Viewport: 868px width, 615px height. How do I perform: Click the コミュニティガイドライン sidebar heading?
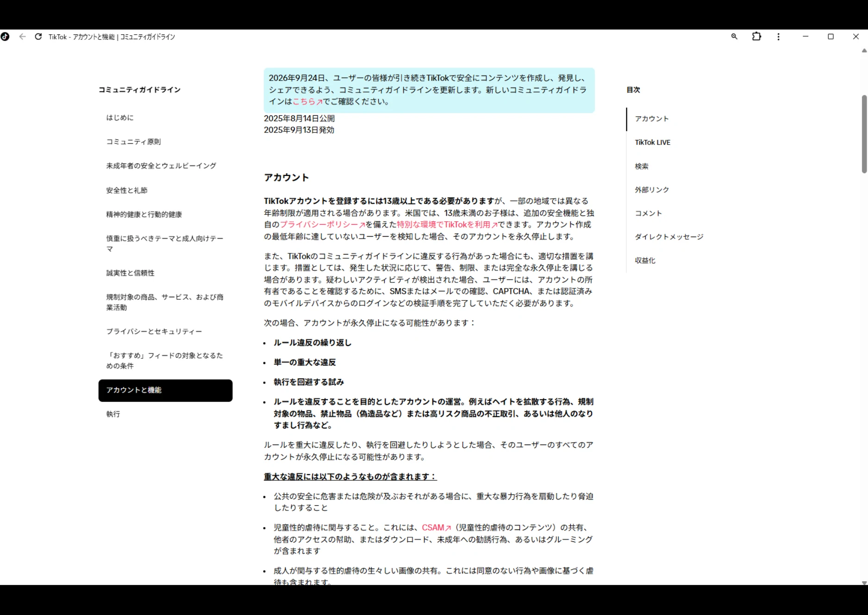pos(139,90)
